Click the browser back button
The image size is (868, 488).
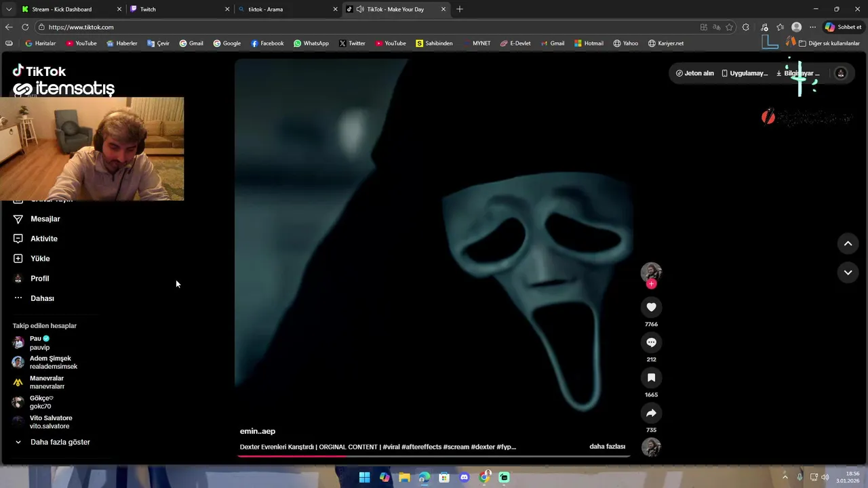click(9, 27)
